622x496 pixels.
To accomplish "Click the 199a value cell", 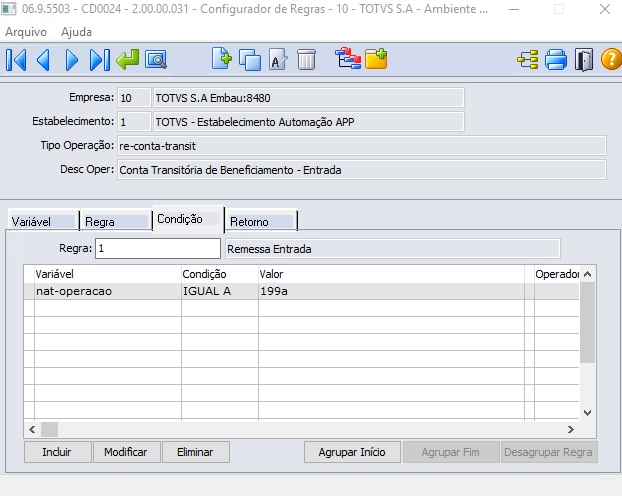I will coord(391,291).
